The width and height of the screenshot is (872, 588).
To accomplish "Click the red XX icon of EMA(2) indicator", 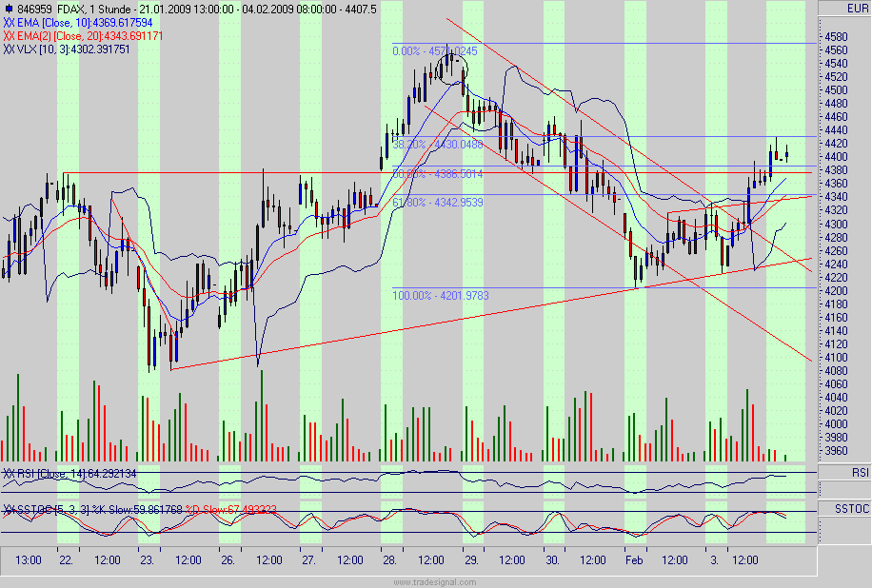I will pos(8,36).
